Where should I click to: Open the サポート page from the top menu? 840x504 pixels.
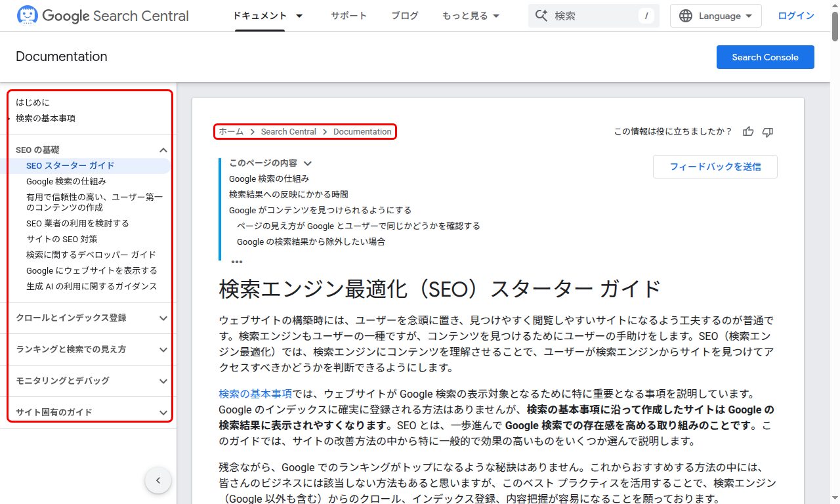coord(348,16)
